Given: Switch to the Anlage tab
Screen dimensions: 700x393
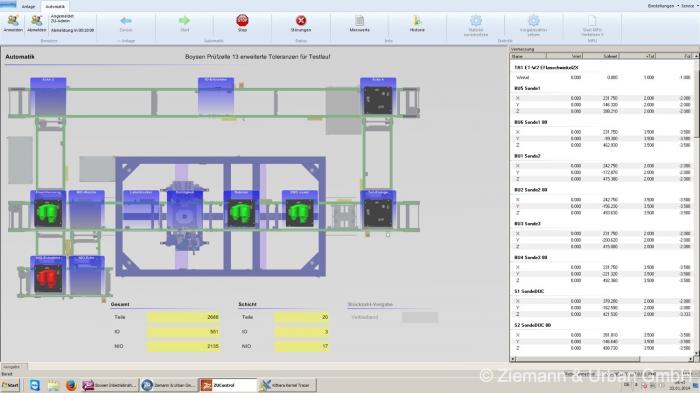Looking at the screenshot, I should pos(29,7).
